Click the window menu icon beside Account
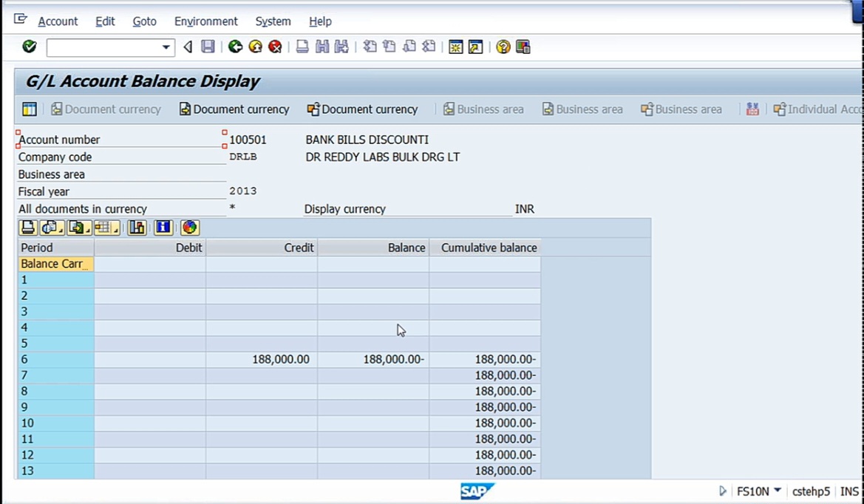 (21, 20)
